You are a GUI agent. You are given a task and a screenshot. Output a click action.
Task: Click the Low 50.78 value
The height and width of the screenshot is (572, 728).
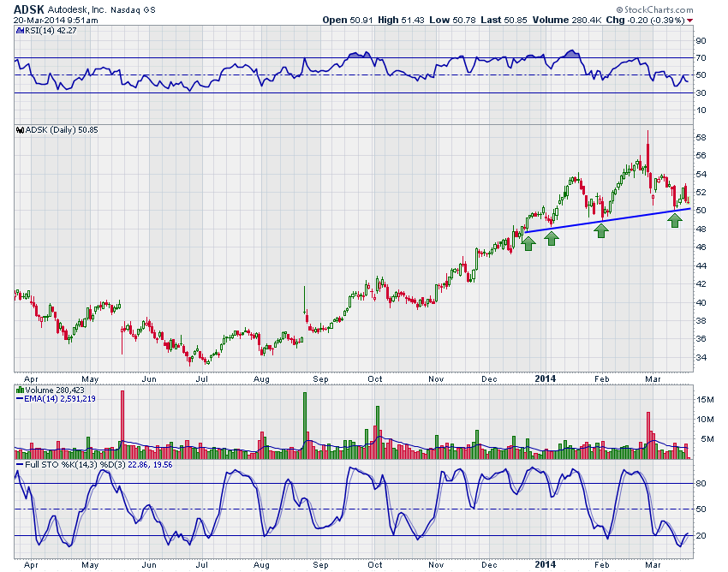[x=452, y=20]
